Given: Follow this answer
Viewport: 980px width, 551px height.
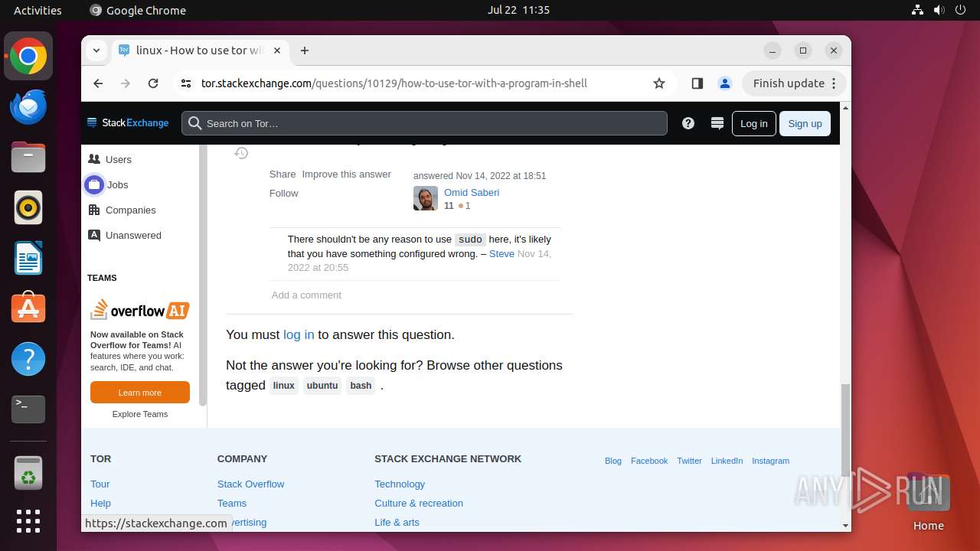Looking at the screenshot, I should (x=283, y=193).
